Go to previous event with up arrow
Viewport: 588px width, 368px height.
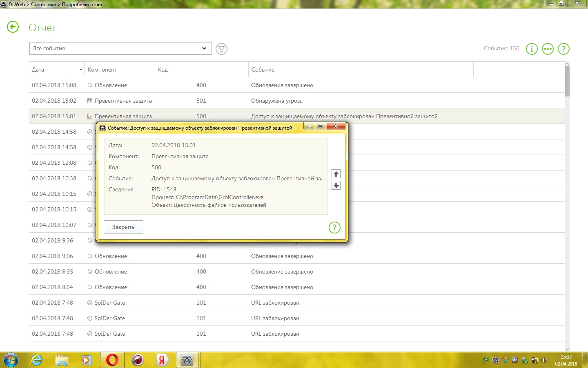coord(336,174)
